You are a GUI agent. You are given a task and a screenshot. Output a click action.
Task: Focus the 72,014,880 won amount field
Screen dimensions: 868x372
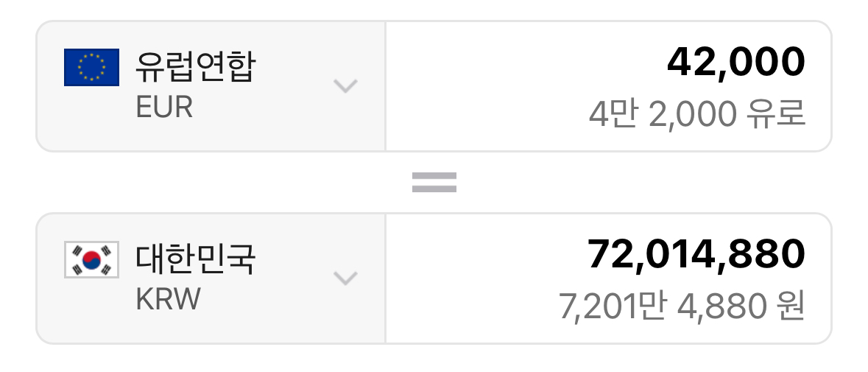coord(696,255)
